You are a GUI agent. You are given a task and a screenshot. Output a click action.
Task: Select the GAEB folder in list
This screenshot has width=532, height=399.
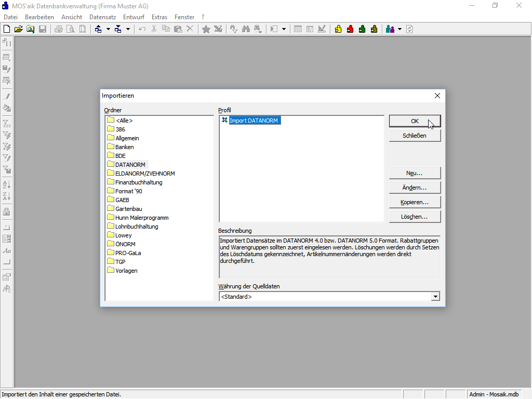coord(122,200)
